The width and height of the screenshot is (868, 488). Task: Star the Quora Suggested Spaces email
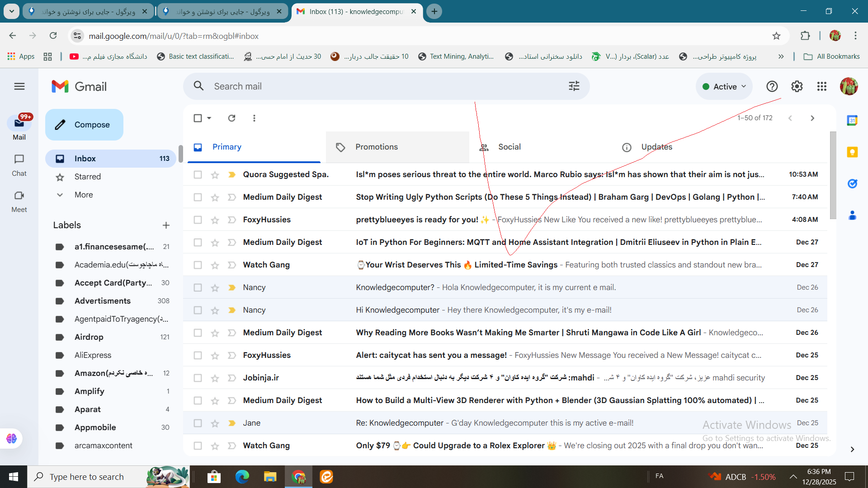coord(215,175)
